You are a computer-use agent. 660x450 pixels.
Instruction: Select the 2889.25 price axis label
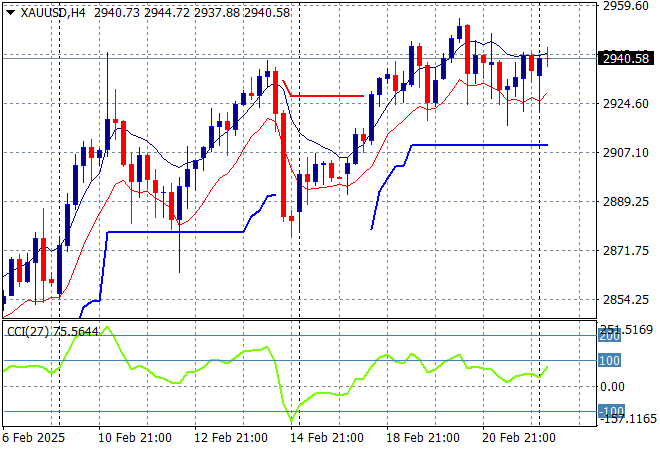[x=626, y=202]
